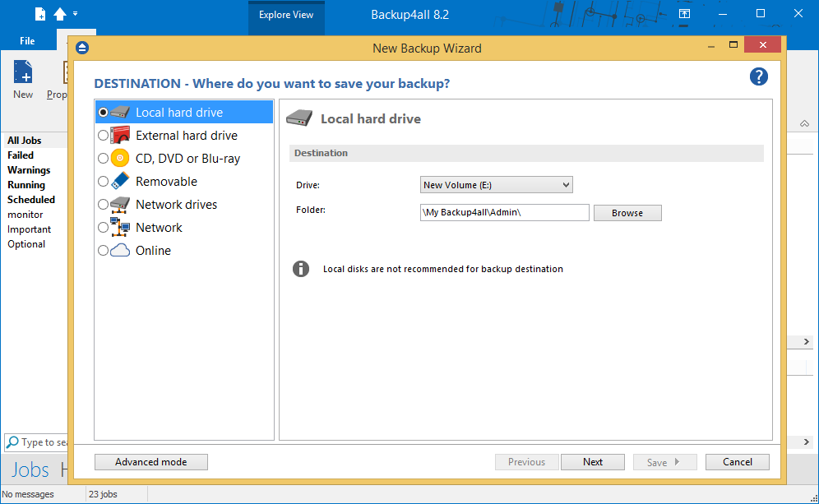
Task: Click the Online cloud icon
Action: click(120, 250)
